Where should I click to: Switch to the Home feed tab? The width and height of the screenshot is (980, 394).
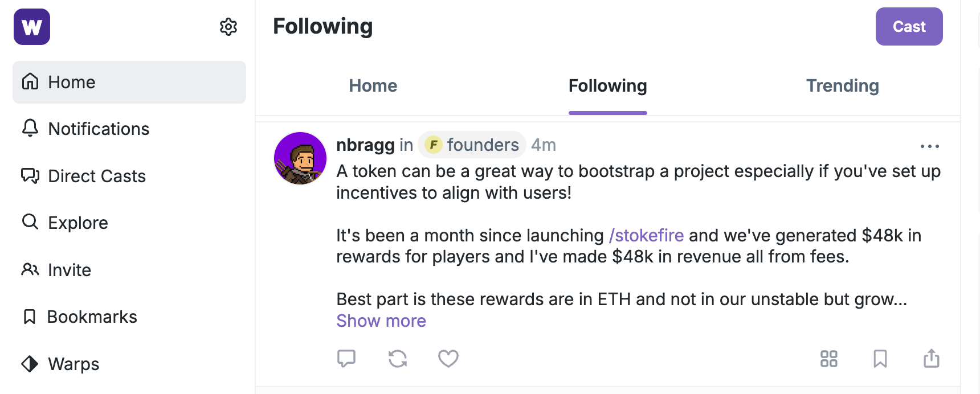click(373, 86)
